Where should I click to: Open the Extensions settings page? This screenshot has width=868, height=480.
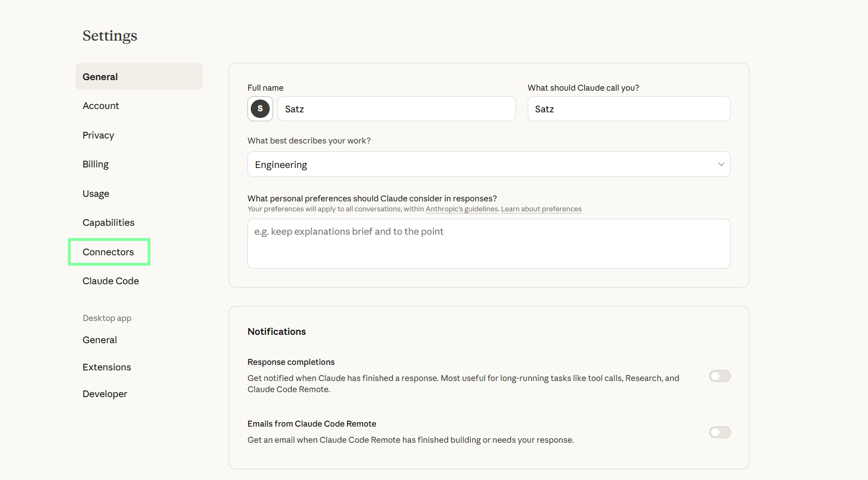[x=107, y=367]
